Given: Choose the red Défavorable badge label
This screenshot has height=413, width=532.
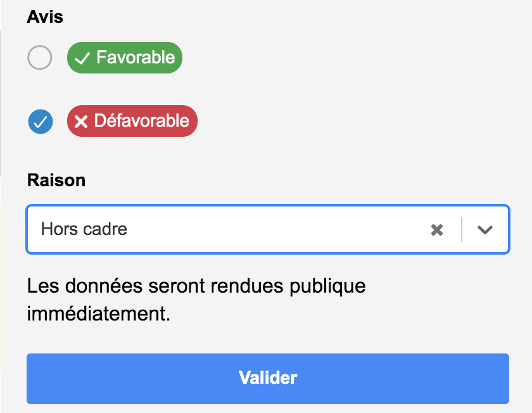Looking at the screenshot, I should (x=132, y=121).
